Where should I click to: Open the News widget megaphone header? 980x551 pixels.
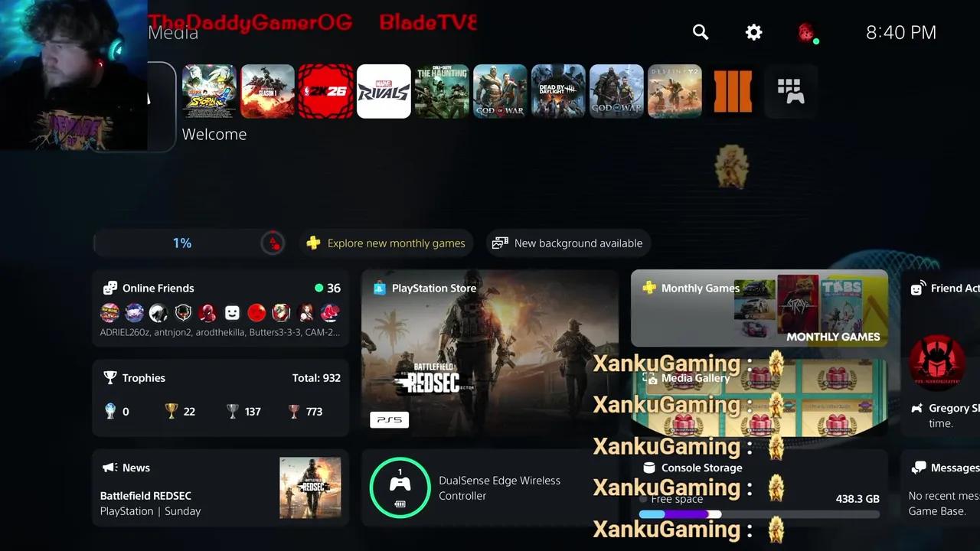(126, 468)
